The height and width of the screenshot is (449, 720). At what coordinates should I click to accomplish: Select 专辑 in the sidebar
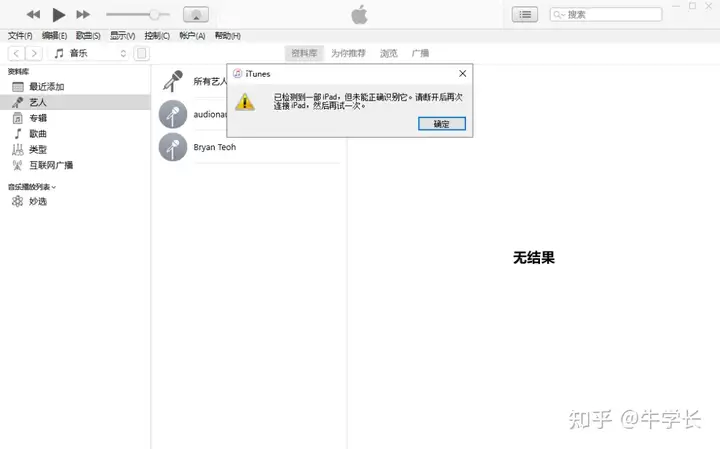(75, 118)
